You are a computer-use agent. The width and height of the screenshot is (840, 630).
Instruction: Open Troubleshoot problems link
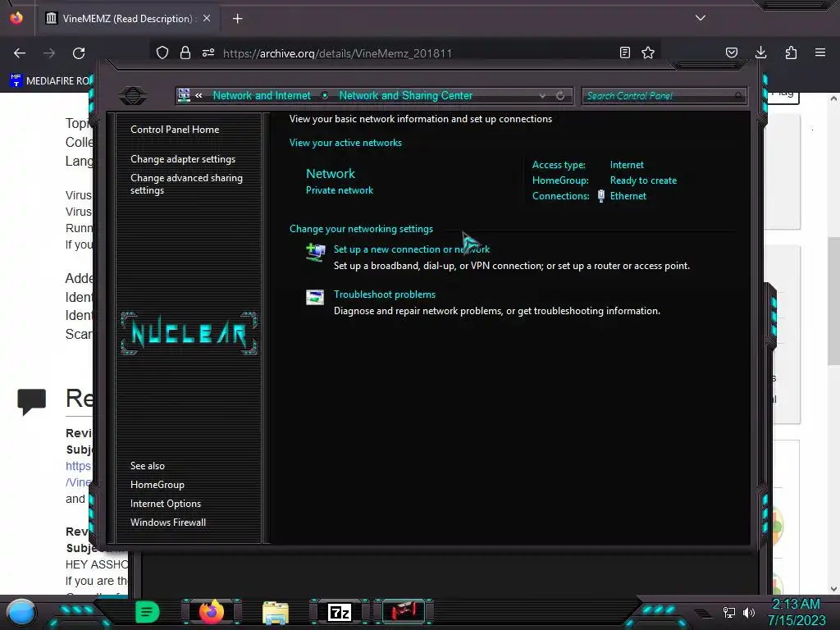click(x=384, y=294)
